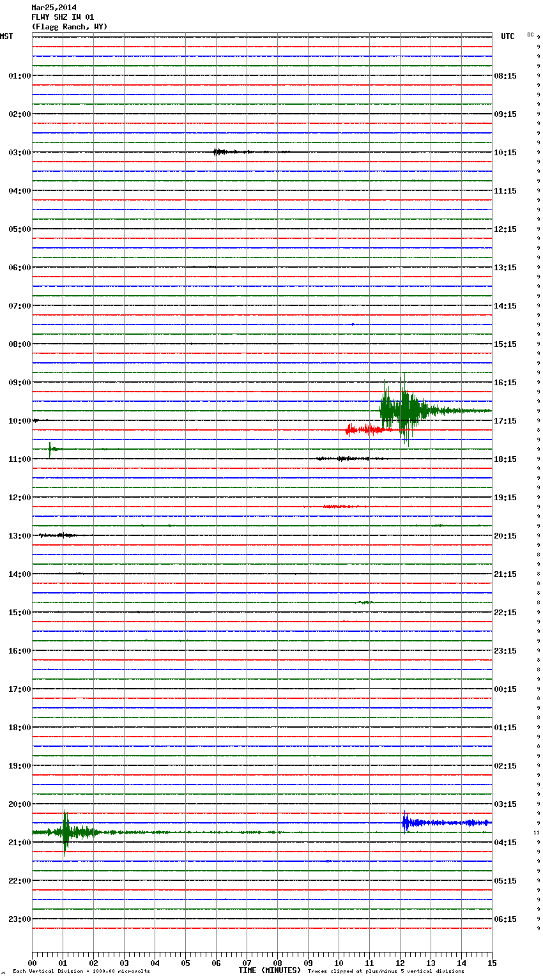This screenshot has height=980, width=543.
Task: Click the 17:15 UTC time label
Action: 505,421
